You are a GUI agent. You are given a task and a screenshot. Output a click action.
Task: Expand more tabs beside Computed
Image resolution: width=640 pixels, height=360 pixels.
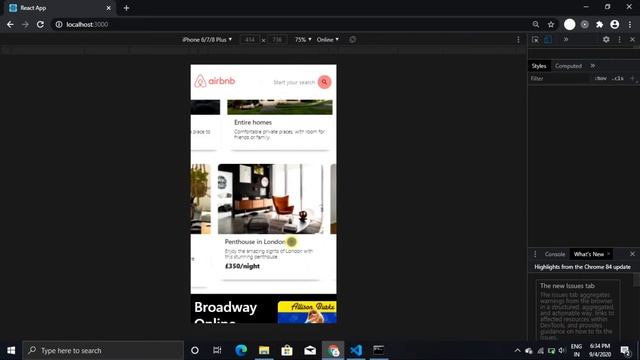tap(593, 66)
